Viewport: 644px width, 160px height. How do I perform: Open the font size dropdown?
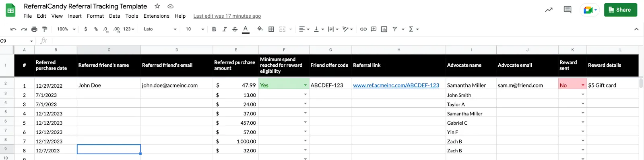(x=195, y=29)
